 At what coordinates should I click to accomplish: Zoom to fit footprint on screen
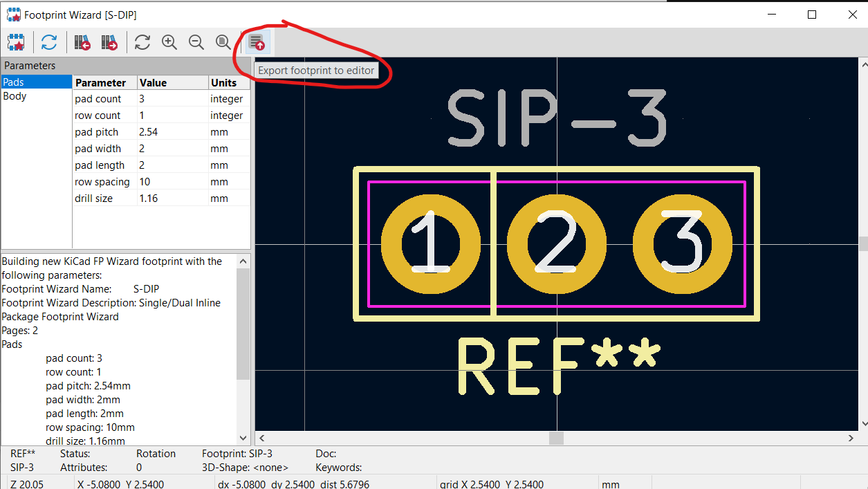pos(223,42)
